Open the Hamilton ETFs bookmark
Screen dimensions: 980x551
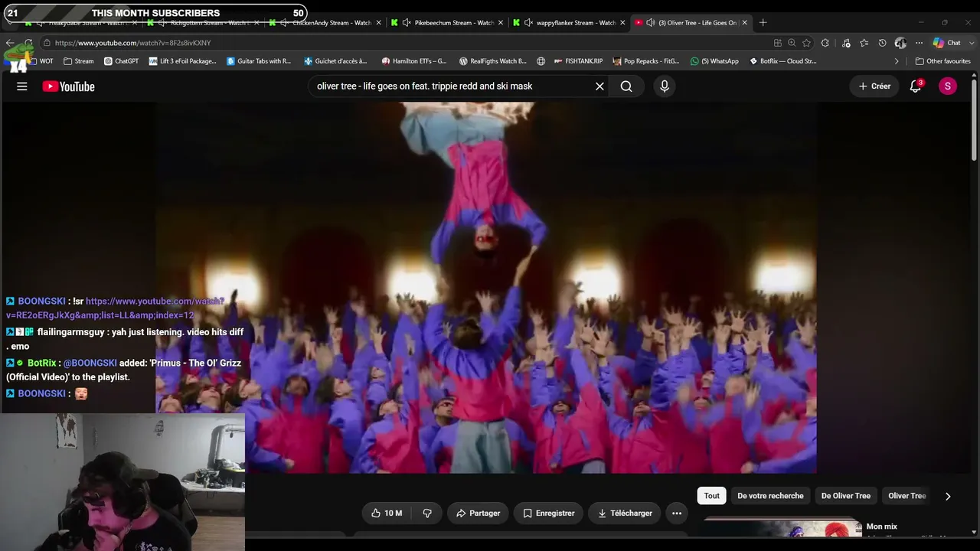tap(414, 61)
